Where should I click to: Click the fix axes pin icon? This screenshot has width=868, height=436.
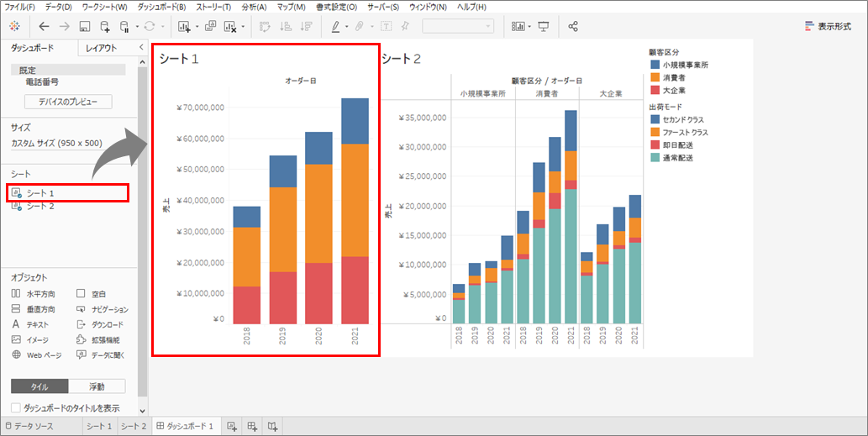click(x=405, y=26)
